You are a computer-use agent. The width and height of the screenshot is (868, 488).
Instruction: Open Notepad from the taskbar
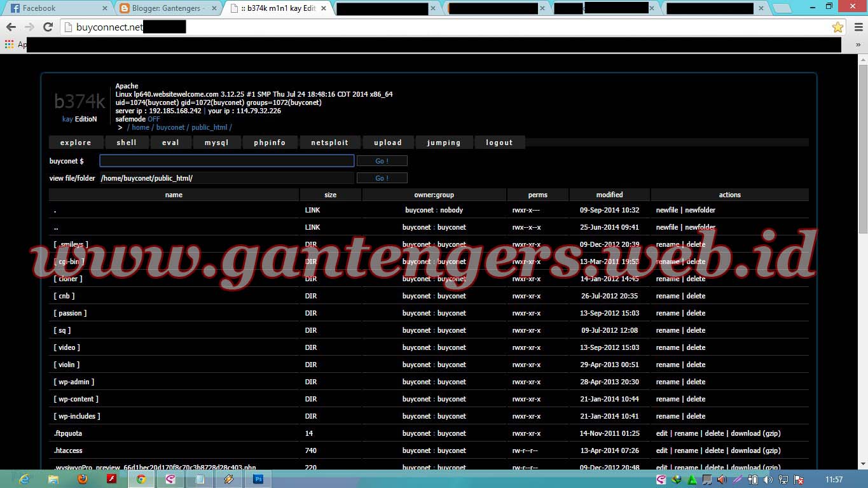coord(200,478)
